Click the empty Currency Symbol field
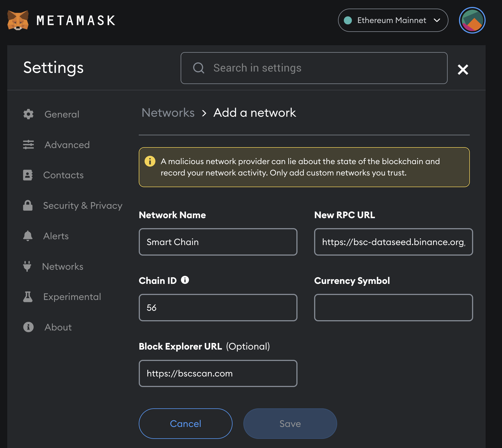Screen dimensions: 502x448 (393, 307)
